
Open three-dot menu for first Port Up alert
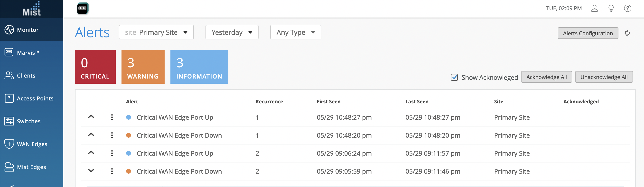coord(112,117)
